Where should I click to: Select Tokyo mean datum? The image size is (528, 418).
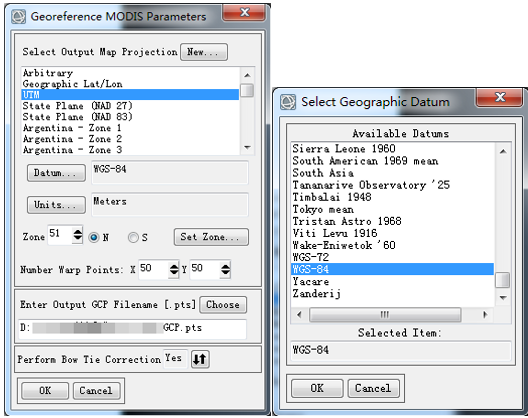(393, 209)
